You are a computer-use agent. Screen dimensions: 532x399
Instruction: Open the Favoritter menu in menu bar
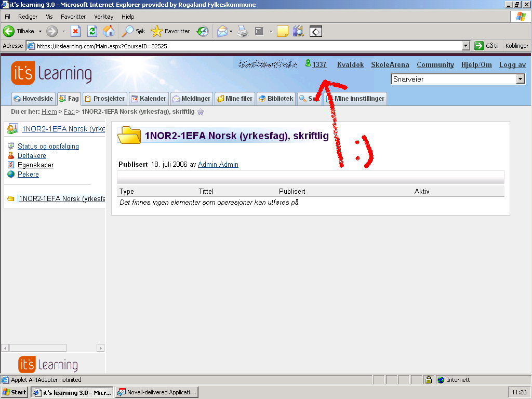click(73, 17)
